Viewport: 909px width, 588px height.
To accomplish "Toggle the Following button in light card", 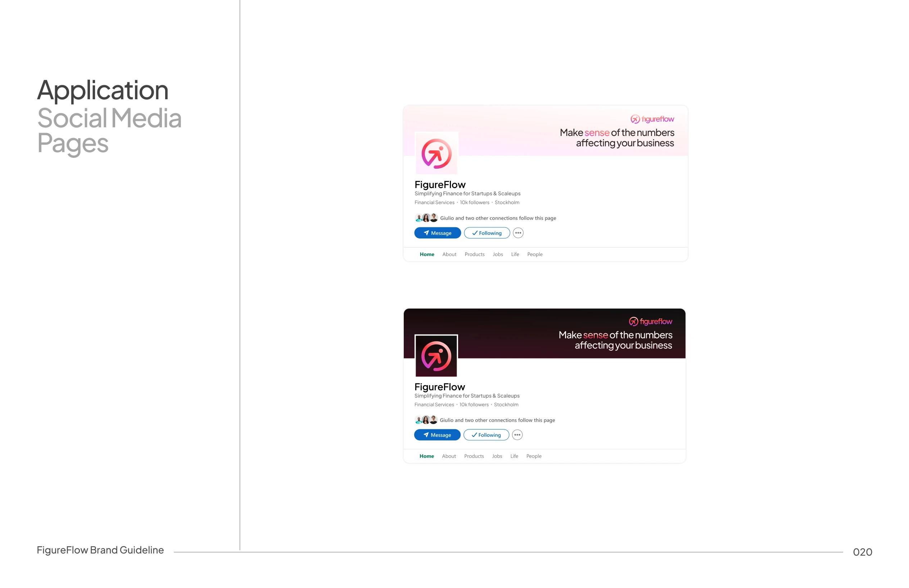I will (x=487, y=233).
